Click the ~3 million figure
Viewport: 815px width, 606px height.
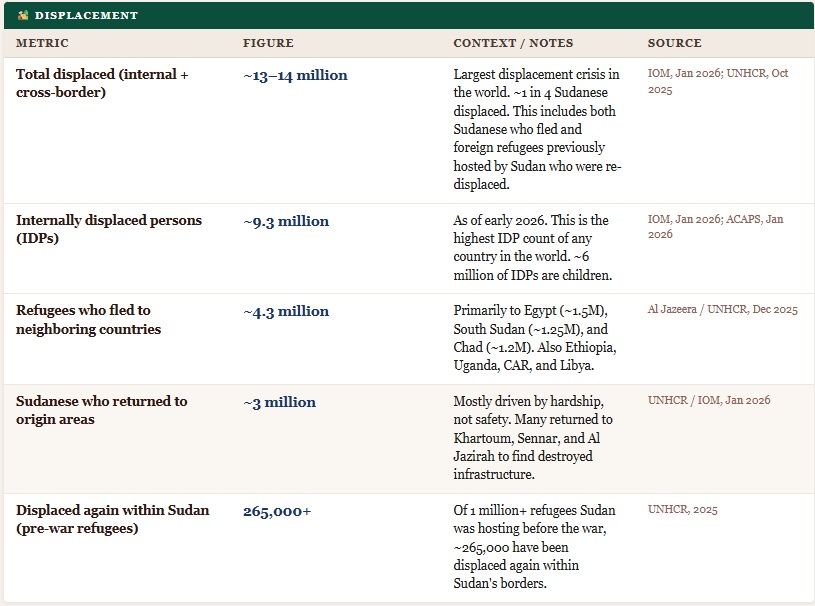point(279,402)
